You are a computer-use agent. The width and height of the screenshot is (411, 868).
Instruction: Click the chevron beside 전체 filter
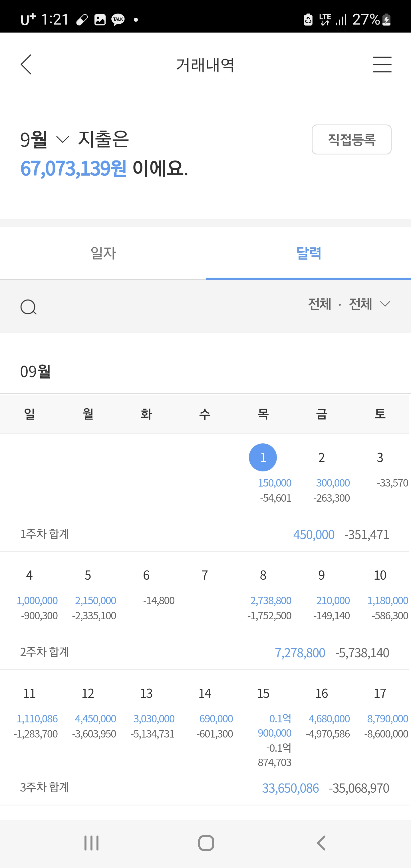pos(385,304)
